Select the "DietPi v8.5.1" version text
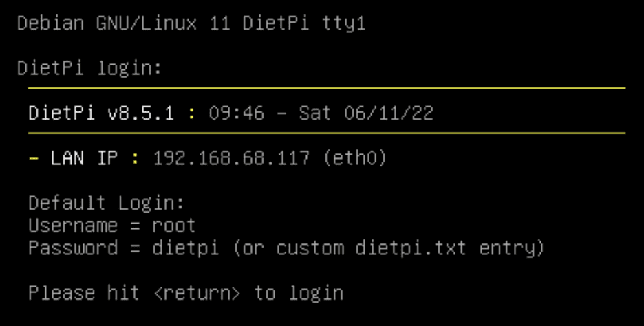 [x=102, y=113]
